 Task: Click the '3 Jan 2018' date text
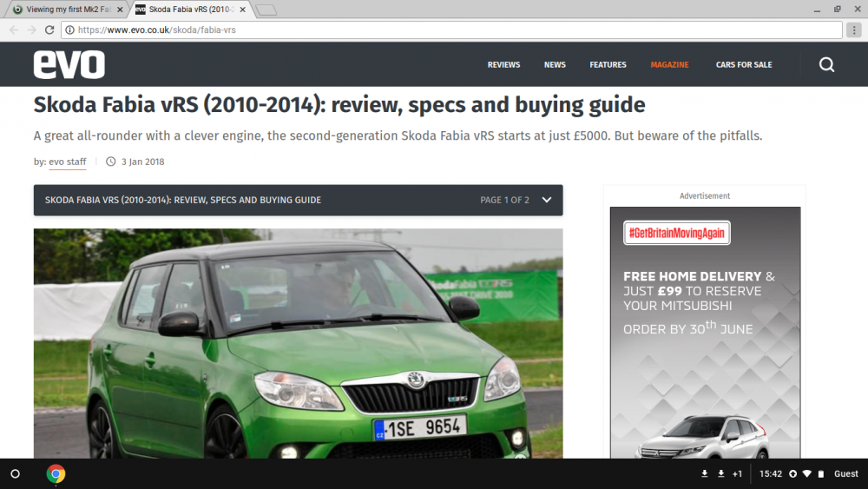coord(143,162)
